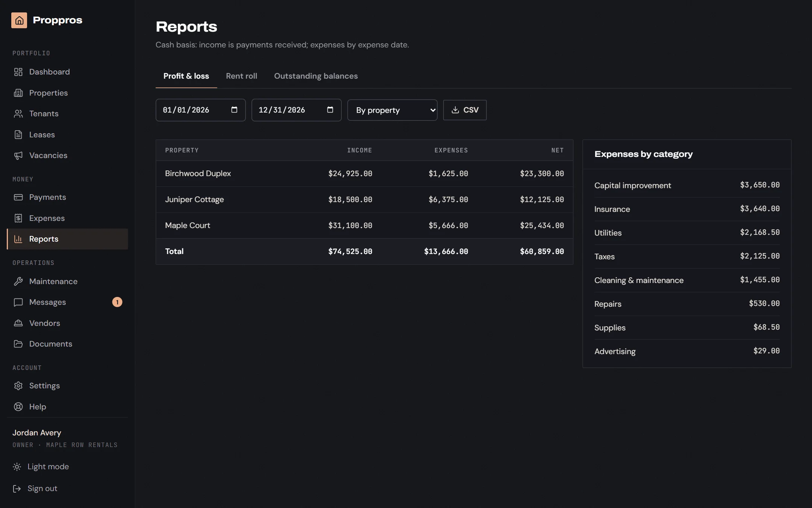Select the Maple Court row name
This screenshot has width=812, height=508.
click(188, 225)
